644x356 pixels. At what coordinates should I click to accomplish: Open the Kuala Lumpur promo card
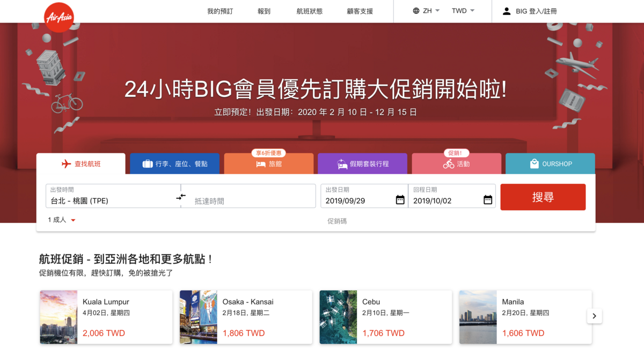coord(106,317)
